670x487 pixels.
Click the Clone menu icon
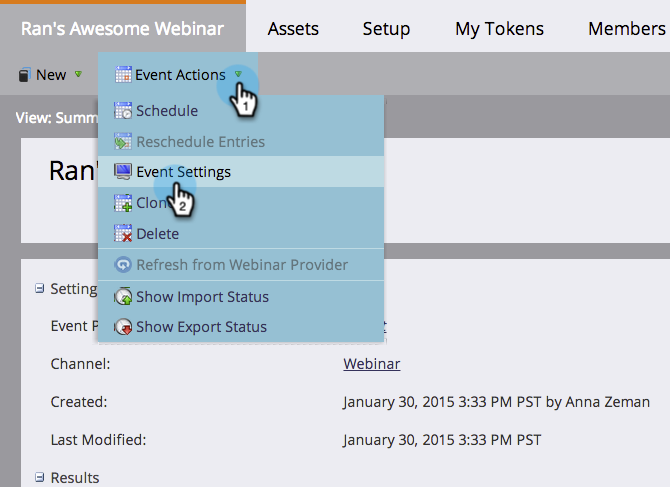[x=124, y=203]
